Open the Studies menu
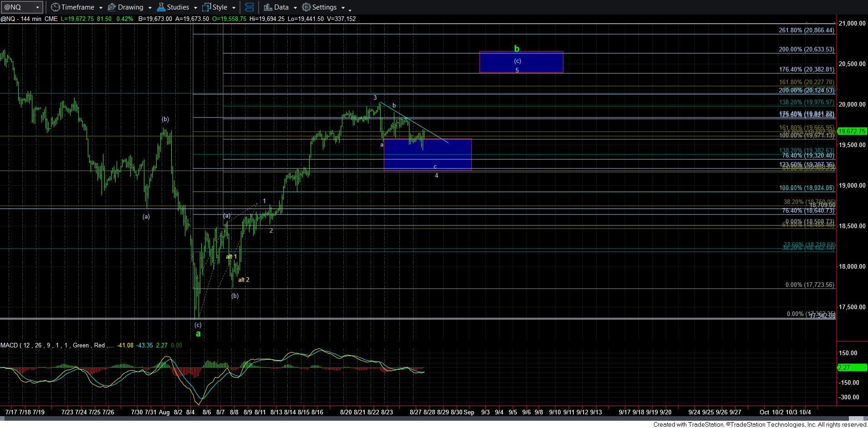 click(173, 7)
